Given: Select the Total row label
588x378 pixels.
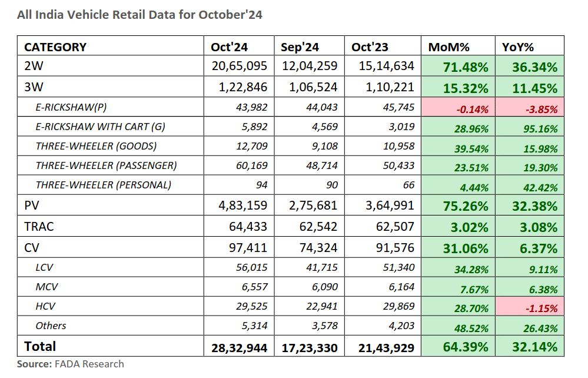Looking at the screenshot, I should click(x=40, y=346).
